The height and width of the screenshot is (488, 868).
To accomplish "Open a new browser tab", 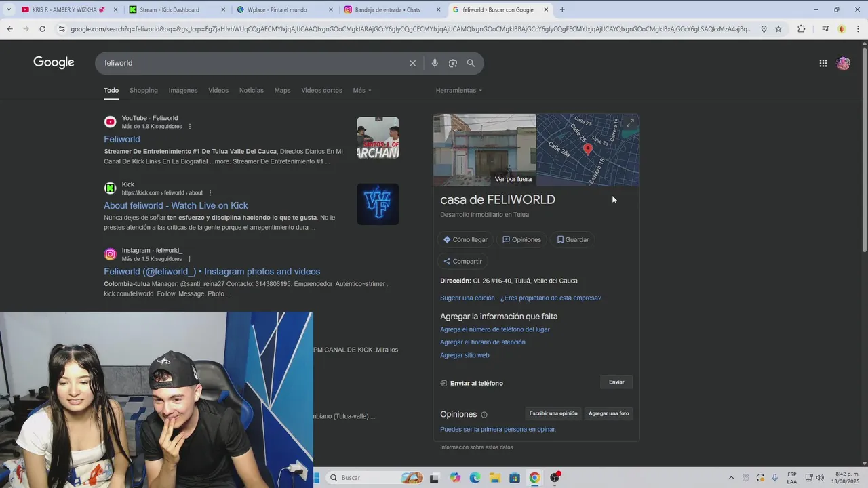I will (562, 9).
